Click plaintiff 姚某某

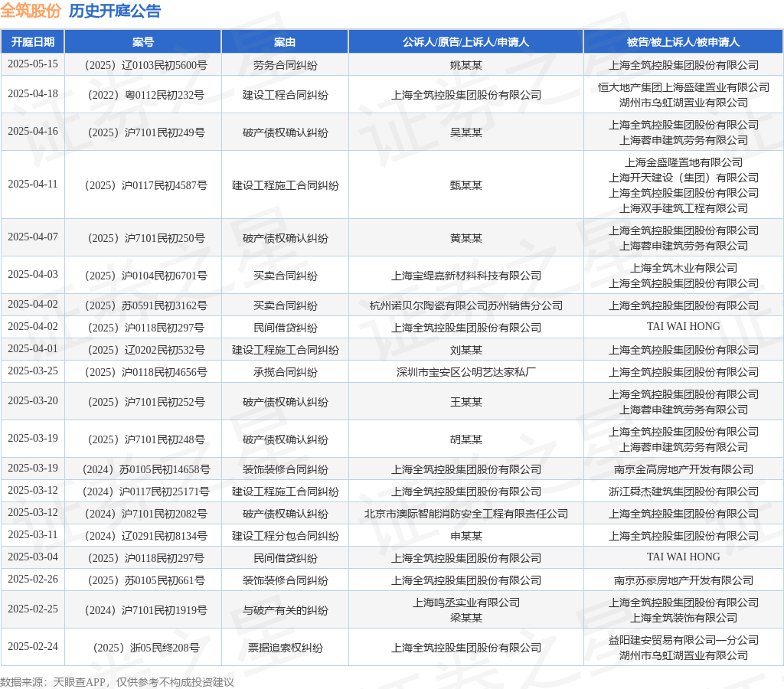tap(466, 66)
